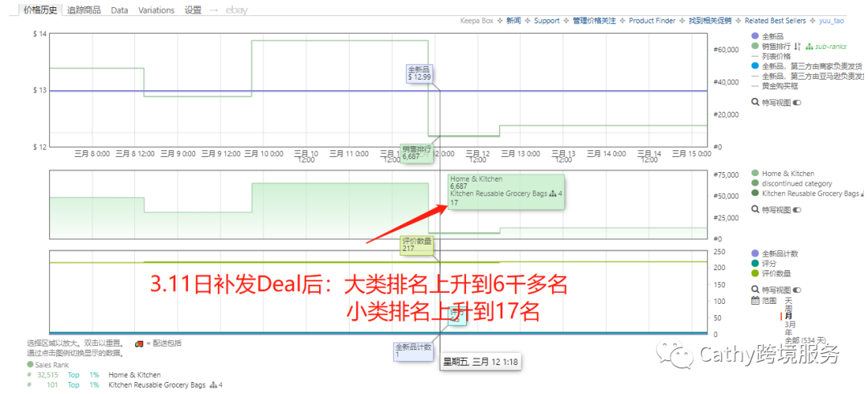The image size is (868, 394).
Task: Click the sales rank sort icon beside 销售排行
Action: coord(797,47)
